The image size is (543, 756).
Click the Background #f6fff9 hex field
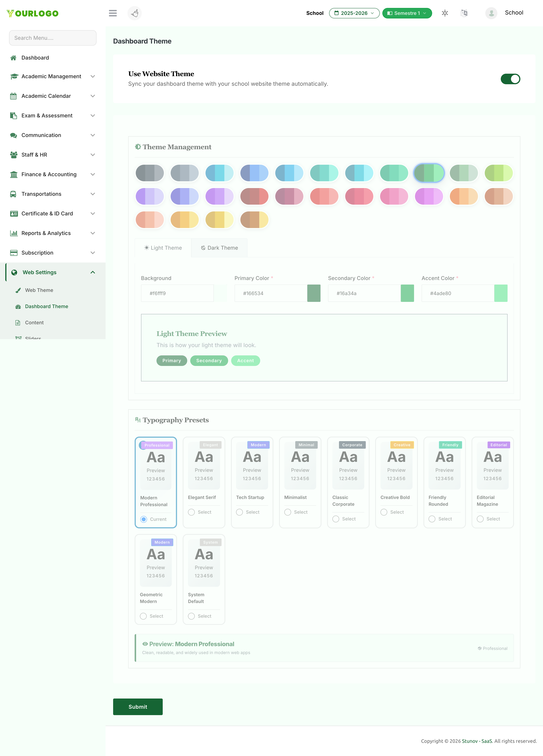pos(177,293)
